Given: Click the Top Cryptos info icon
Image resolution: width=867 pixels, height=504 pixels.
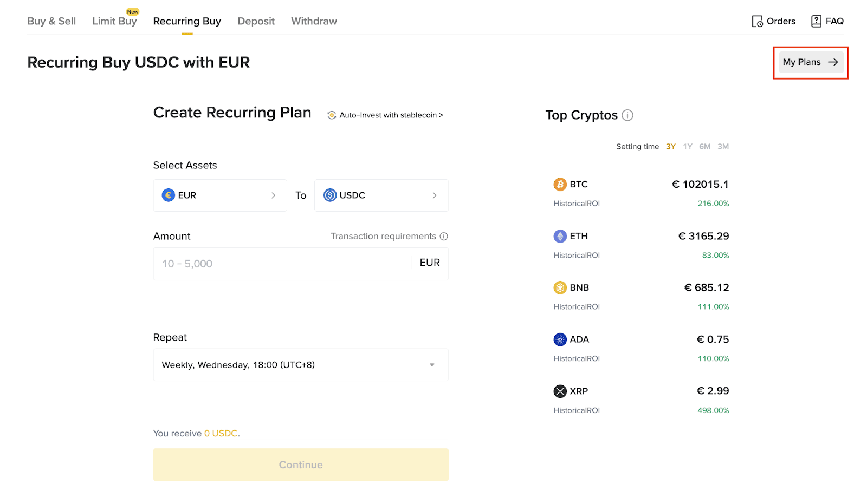Looking at the screenshot, I should click(x=627, y=115).
